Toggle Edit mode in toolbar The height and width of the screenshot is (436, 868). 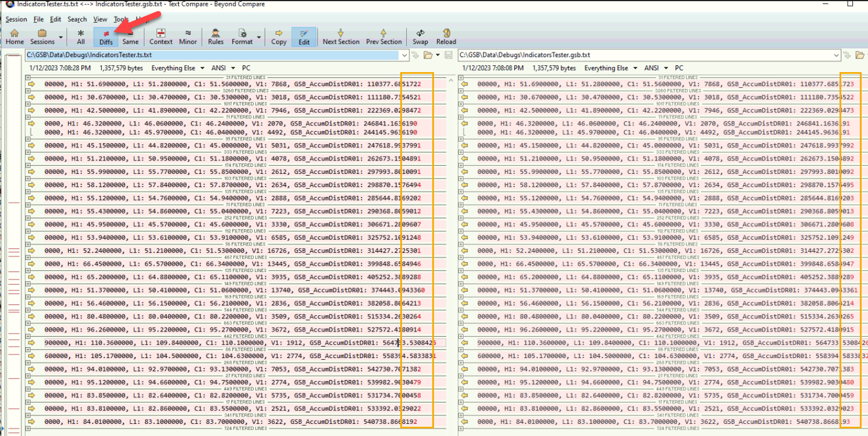pos(304,37)
